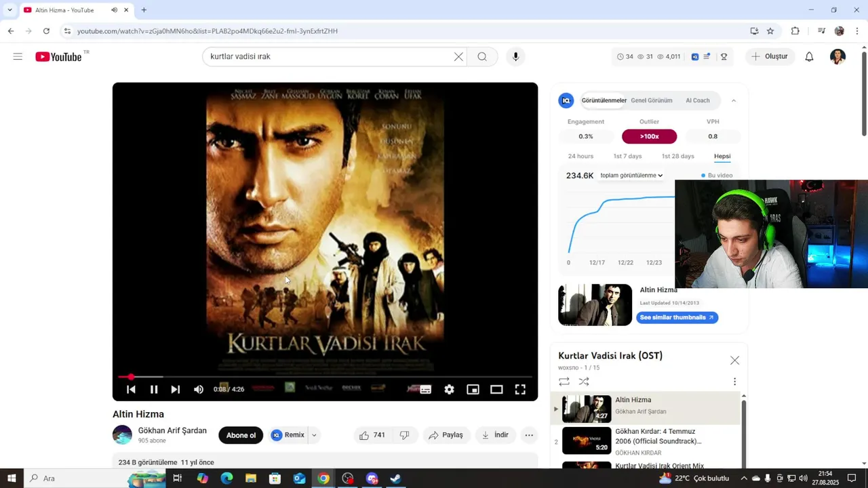Image resolution: width=868 pixels, height=488 pixels.
Task: Click the >100x outlier badge
Action: (x=649, y=136)
